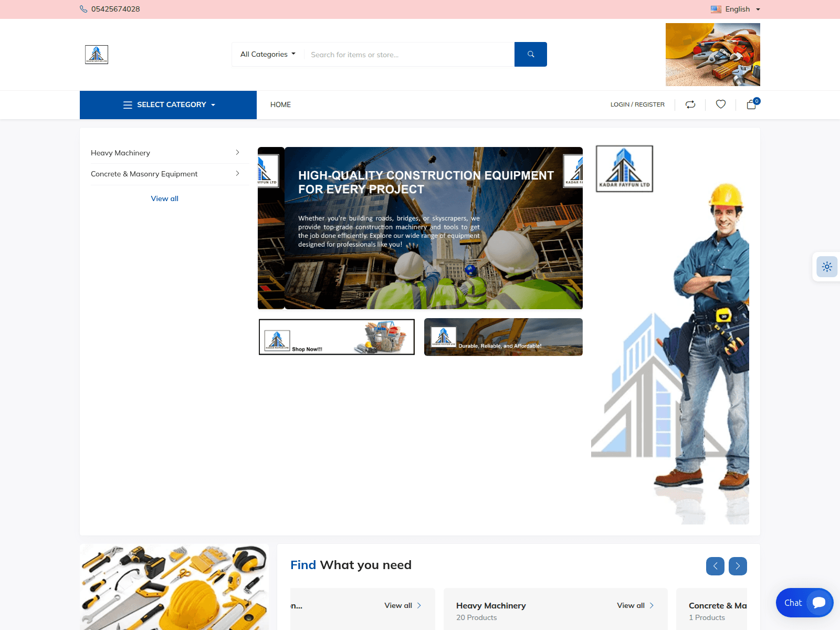Expand the All Categories search filter

268,54
